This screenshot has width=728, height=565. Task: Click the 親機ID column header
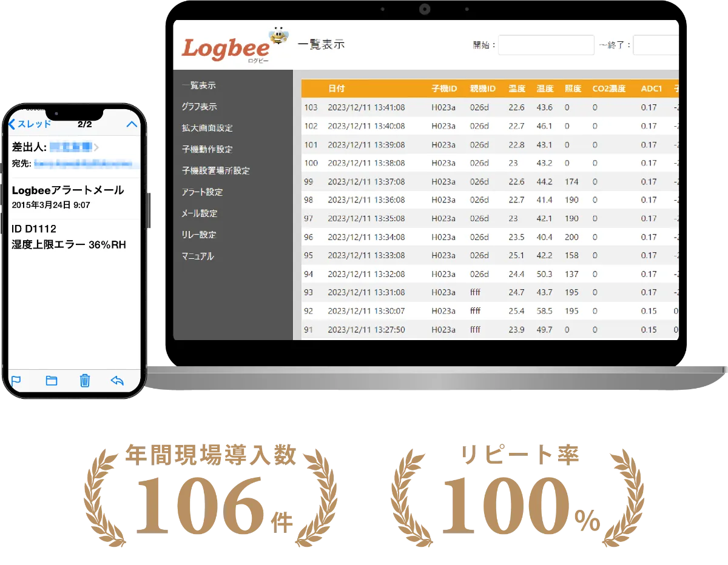[x=483, y=89]
